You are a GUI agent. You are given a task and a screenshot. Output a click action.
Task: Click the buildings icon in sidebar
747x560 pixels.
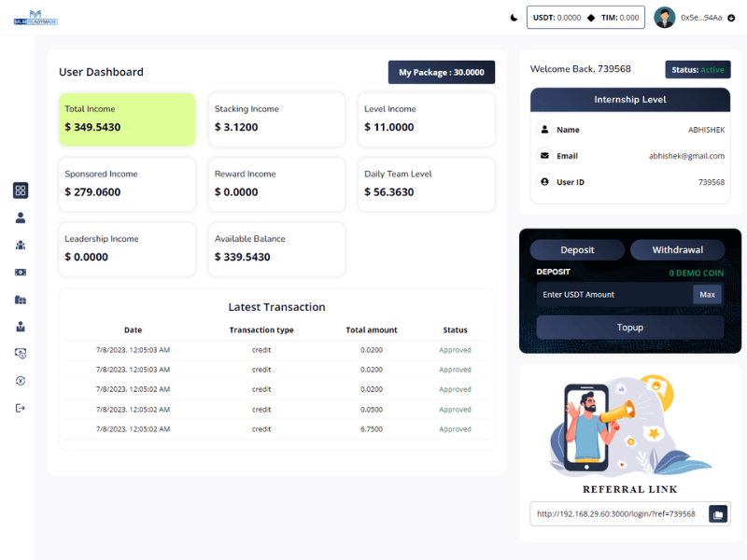(x=21, y=300)
